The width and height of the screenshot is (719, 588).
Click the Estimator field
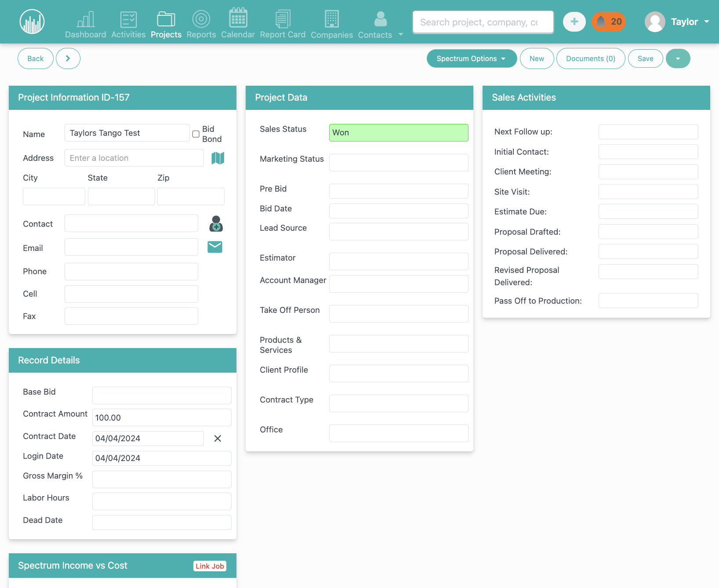tap(399, 261)
